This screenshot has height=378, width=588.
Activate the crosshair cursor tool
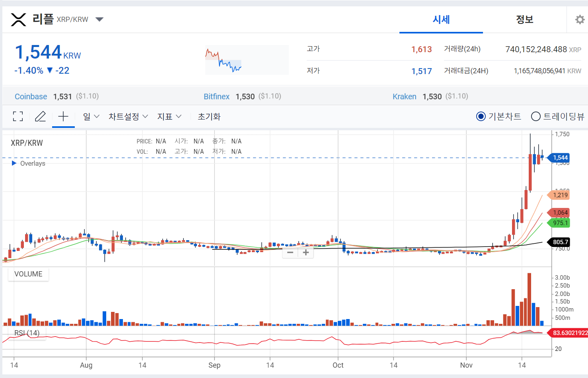tap(63, 116)
